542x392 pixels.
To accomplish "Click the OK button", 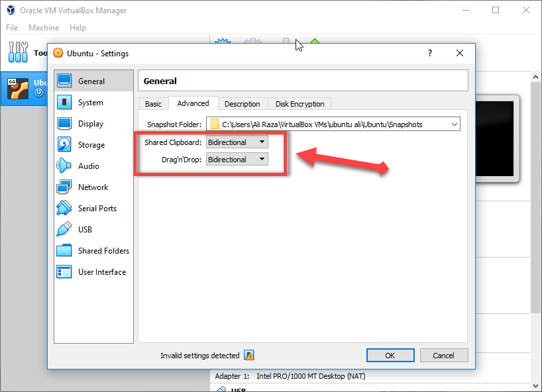I will coord(390,356).
